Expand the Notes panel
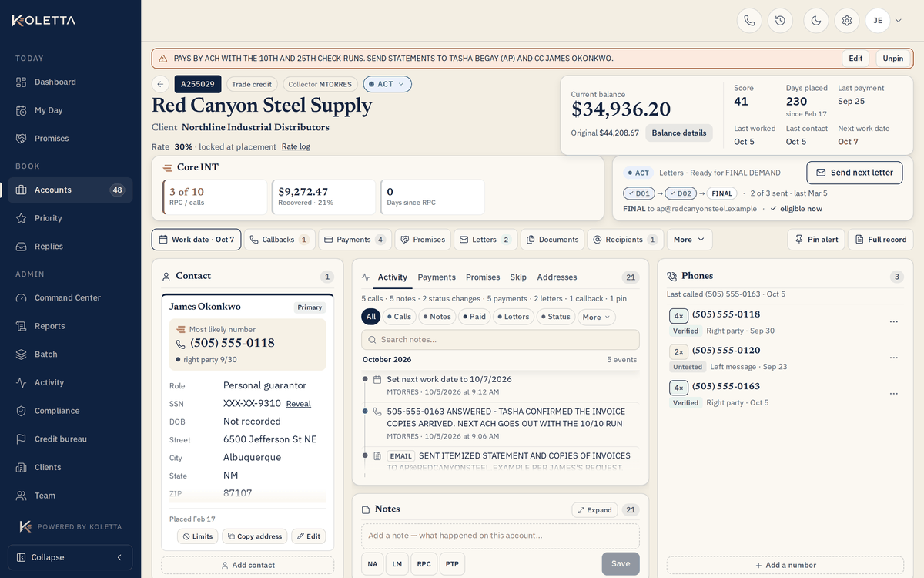This screenshot has width=924, height=578. click(x=594, y=510)
